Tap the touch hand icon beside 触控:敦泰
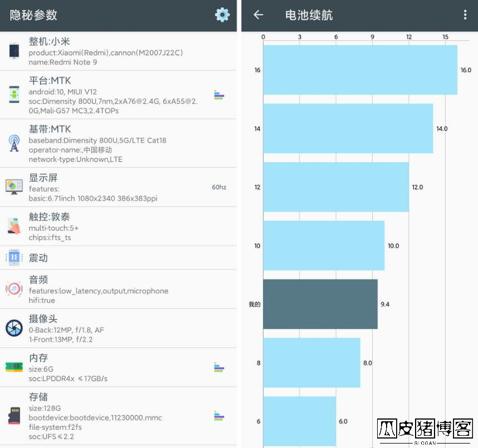Image resolution: width=478 pixels, height=448 pixels. click(14, 226)
